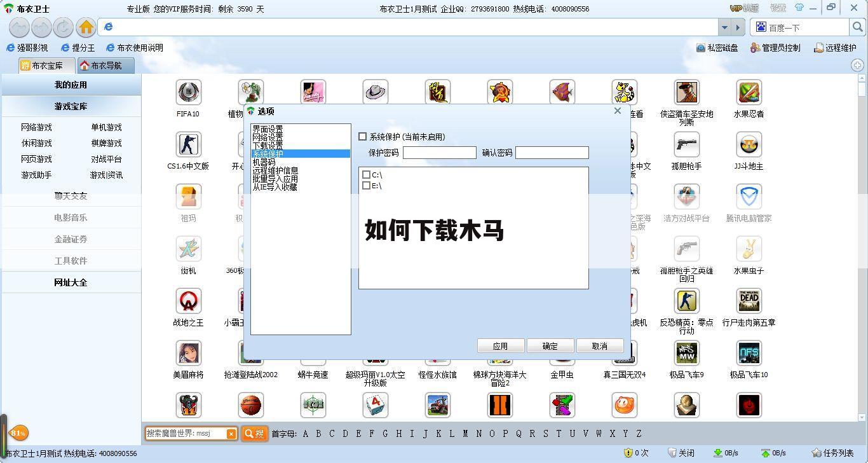The width and height of the screenshot is (868, 463).
Task: Open 任务列表 in status bar
Action: click(x=832, y=453)
